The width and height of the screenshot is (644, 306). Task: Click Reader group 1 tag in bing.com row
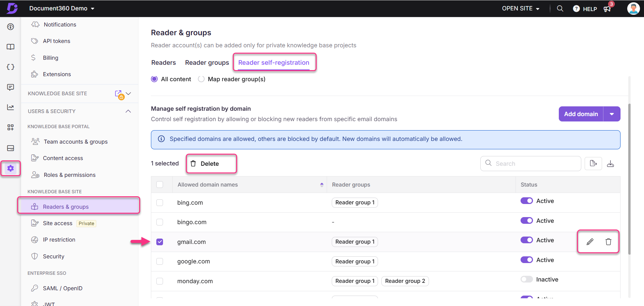355,203
